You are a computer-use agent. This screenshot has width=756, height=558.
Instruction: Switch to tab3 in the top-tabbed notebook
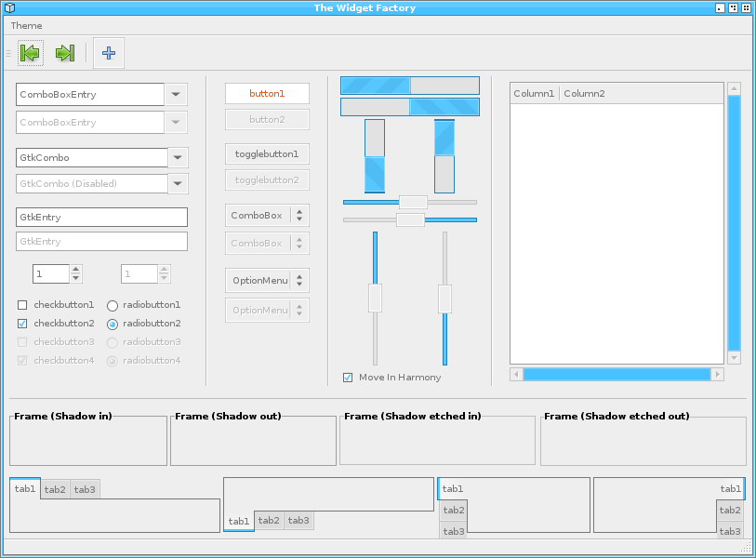coord(85,489)
